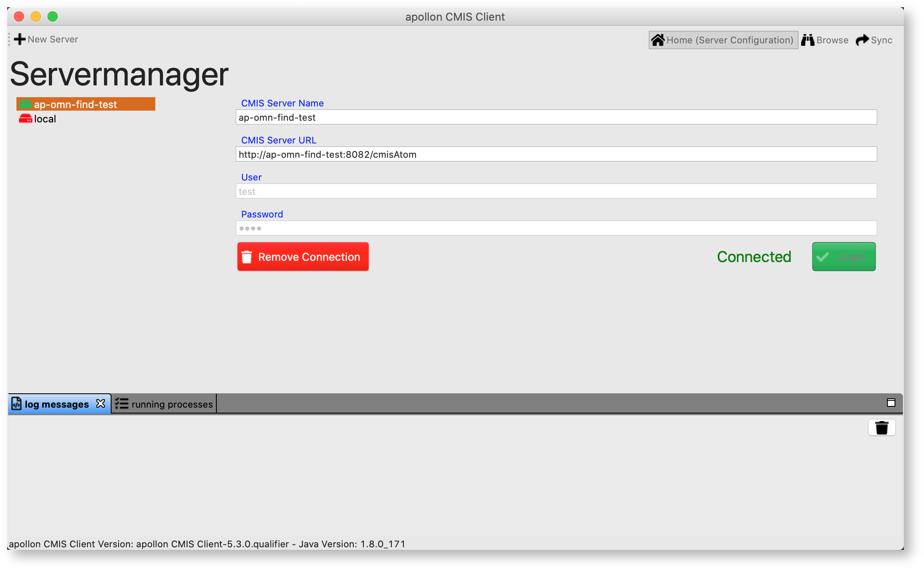924x570 pixels.
Task: Click the Password field
Action: 556,228
